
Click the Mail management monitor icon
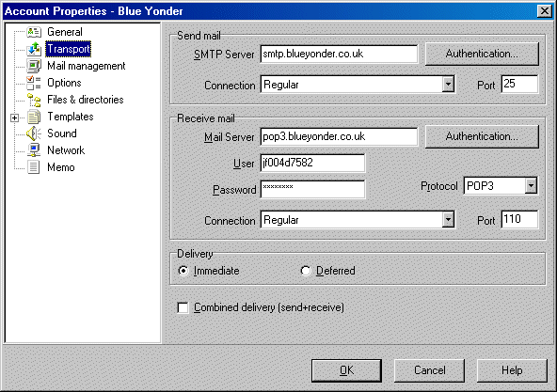[x=34, y=66]
